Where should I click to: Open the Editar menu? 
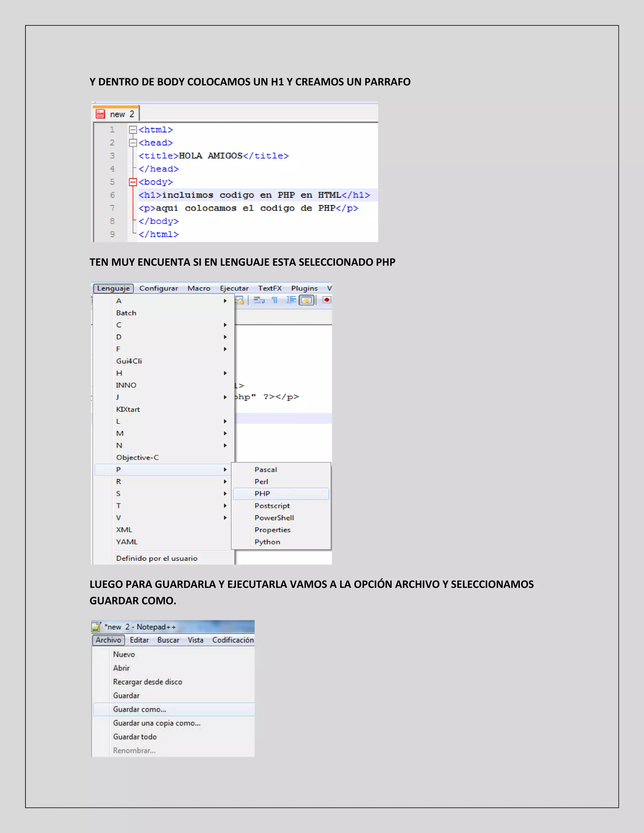coord(139,640)
